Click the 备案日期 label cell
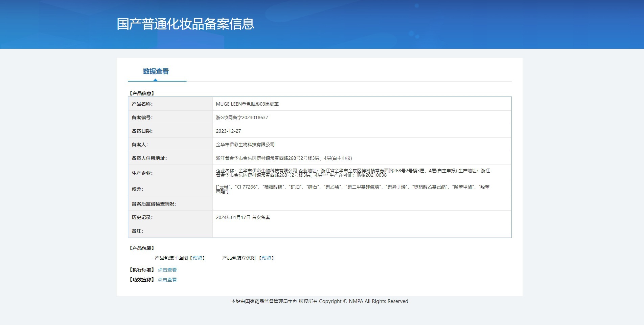This screenshot has height=325, width=644. point(170,131)
